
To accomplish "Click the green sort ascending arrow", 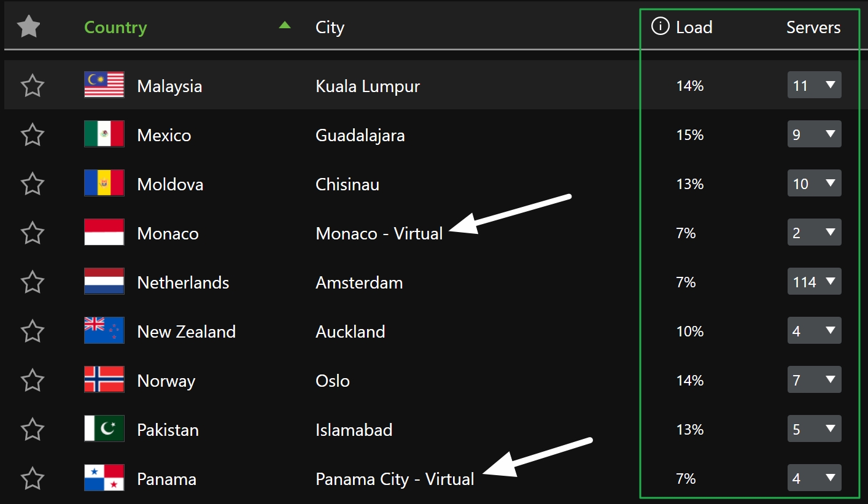I will pos(284,25).
